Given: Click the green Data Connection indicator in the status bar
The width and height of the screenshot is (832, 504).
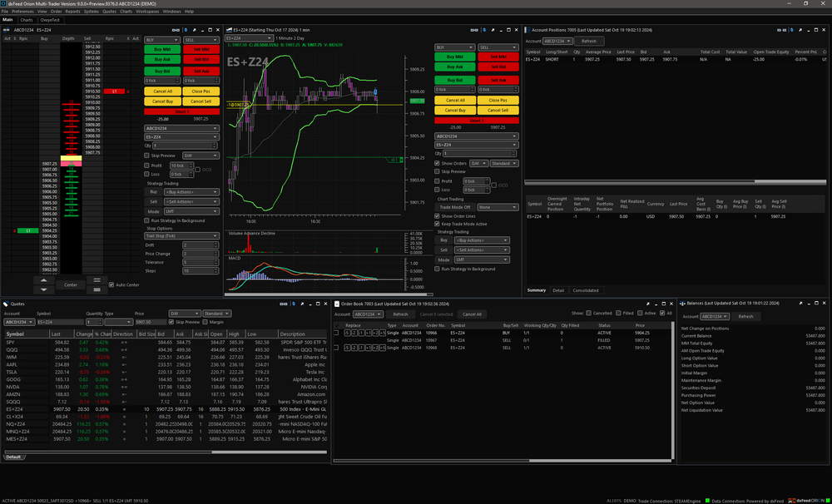Looking at the screenshot, I should click(x=707, y=499).
